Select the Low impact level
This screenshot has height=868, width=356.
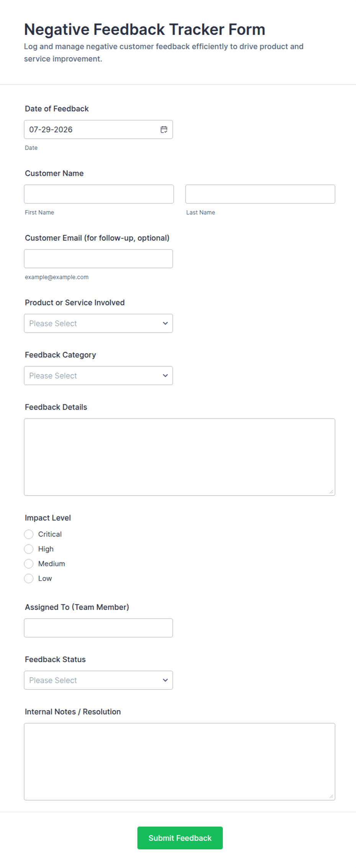coord(29,579)
